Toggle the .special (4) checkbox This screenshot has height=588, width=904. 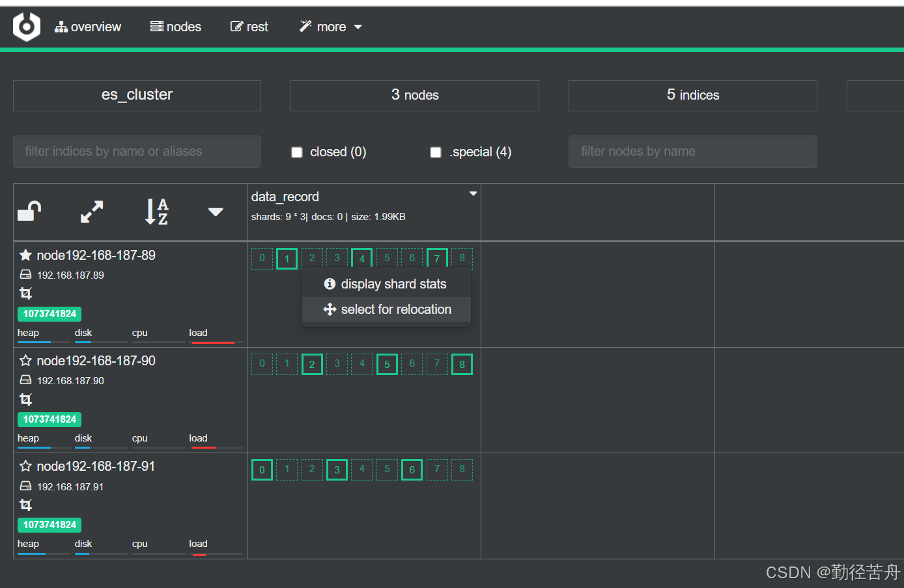tap(436, 152)
